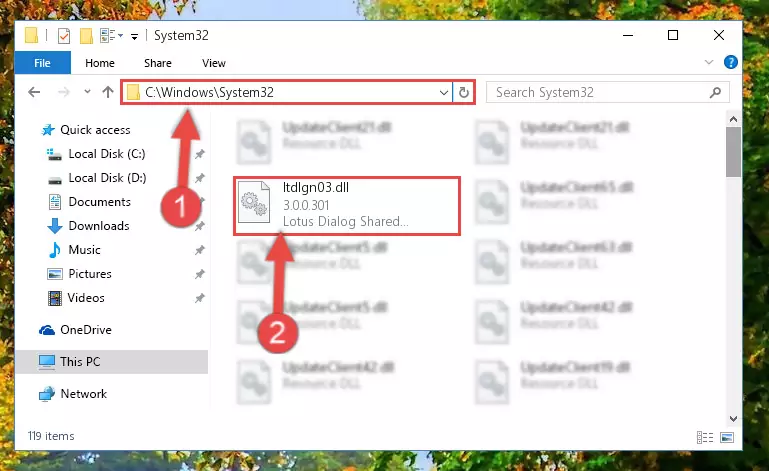Minimize the System32 window
The width and height of the screenshot is (769, 471).
coord(628,35)
